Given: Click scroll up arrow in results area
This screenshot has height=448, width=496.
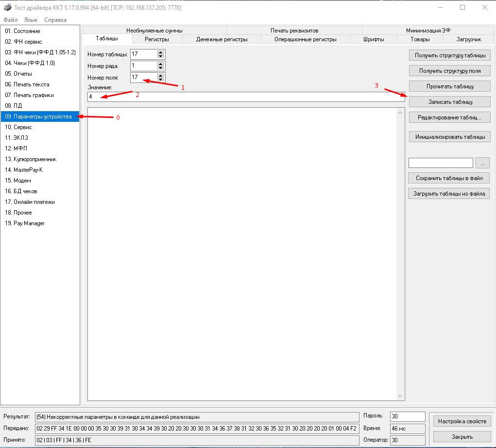Looking at the screenshot, I should [400, 113].
